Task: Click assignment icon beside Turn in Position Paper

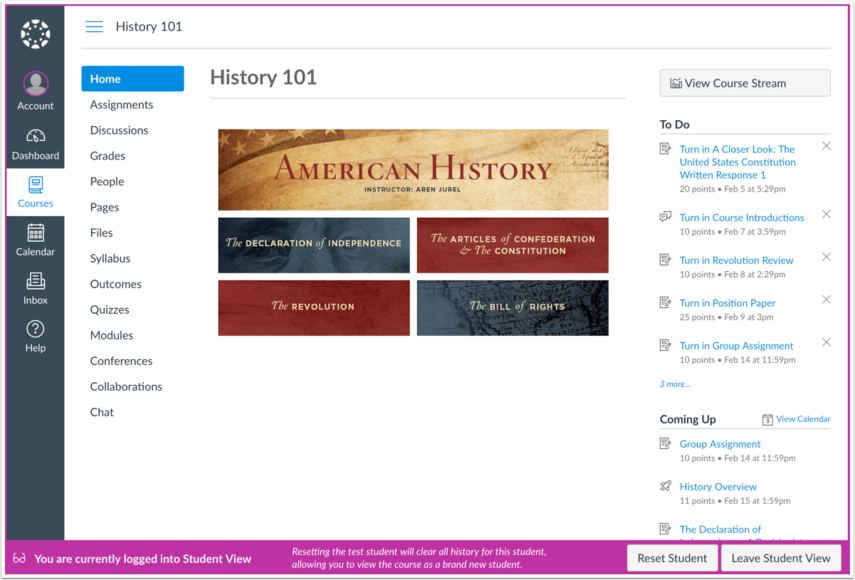Action: (x=665, y=302)
